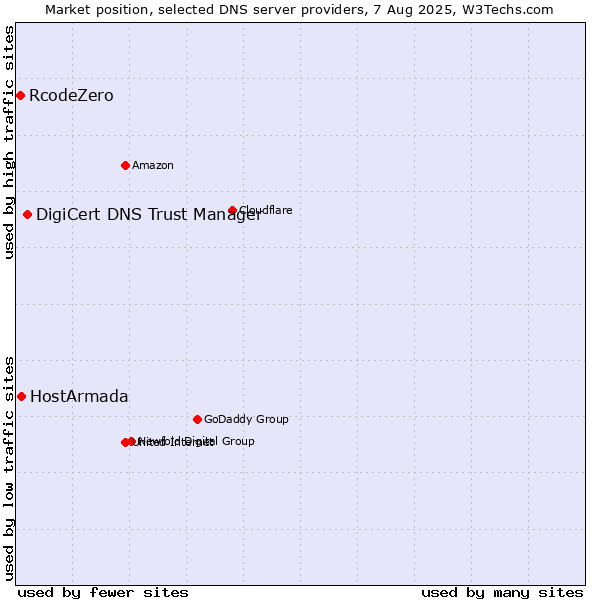Select the 'HostArmada' label text
600x600 pixels.
point(79,396)
